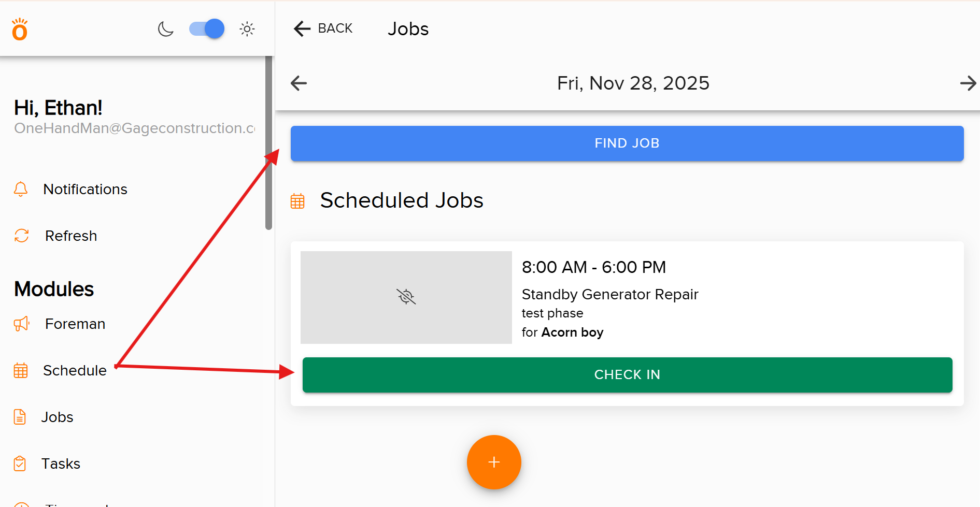Go back using the BACK button
Screen dimensions: 980x507
tap(323, 28)
